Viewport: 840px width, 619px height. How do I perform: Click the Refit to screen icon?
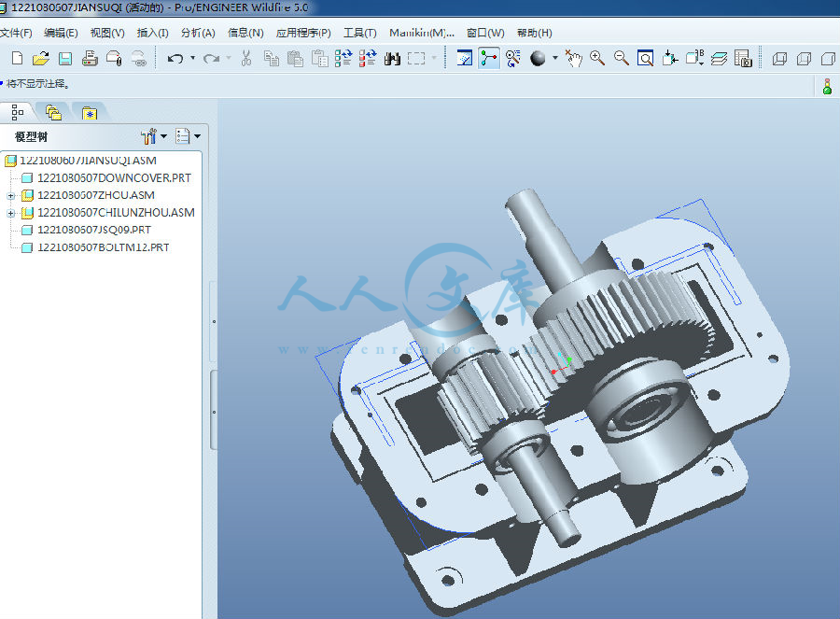pos(645,59)
